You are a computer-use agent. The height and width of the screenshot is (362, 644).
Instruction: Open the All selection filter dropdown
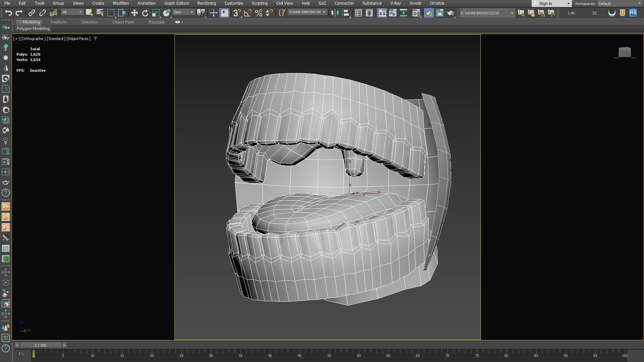point(72,12)
